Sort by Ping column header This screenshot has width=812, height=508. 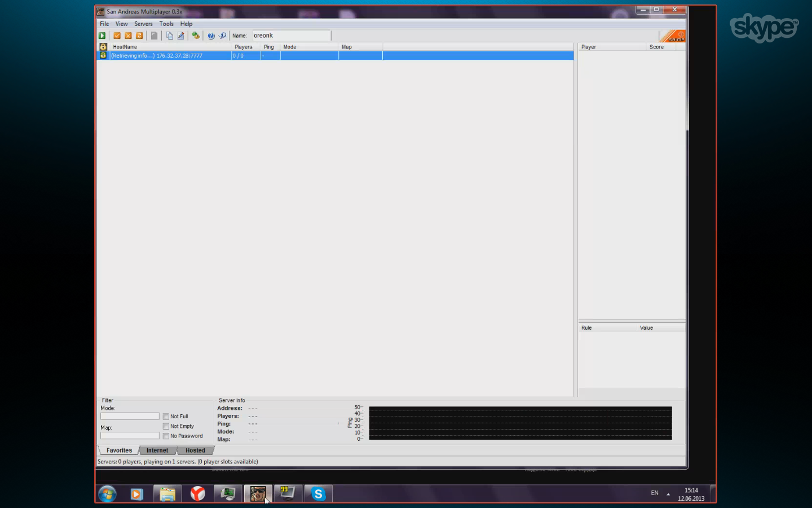271,47
